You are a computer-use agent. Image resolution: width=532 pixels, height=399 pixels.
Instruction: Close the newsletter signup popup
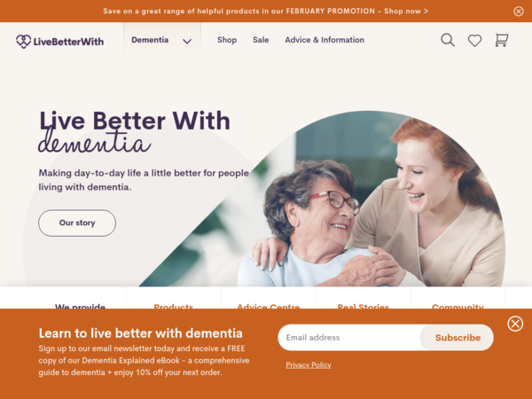click(515, 324)
